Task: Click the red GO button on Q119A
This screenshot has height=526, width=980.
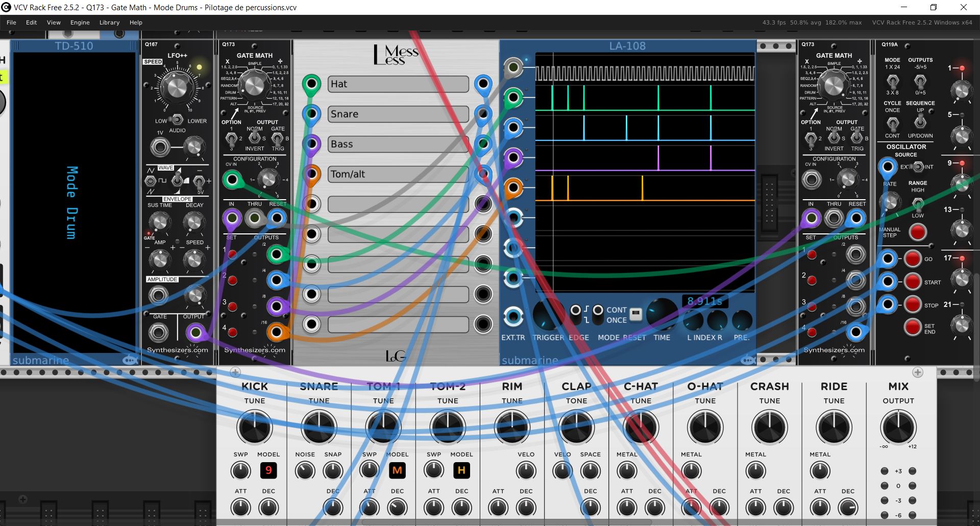Action: (913, 259)
